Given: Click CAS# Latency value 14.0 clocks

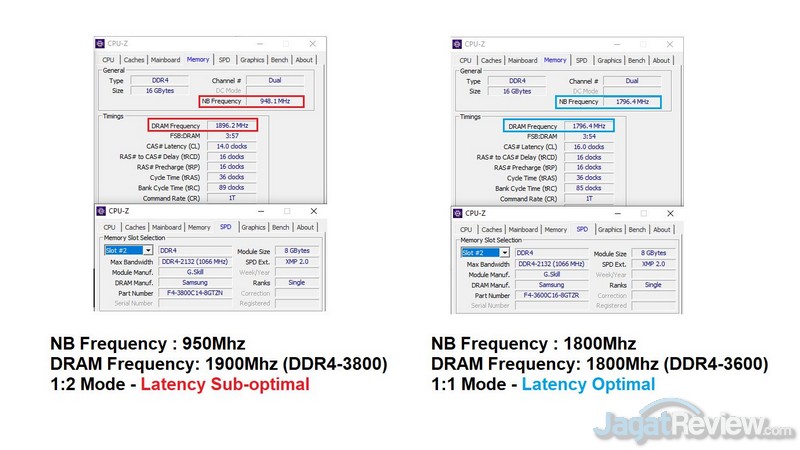Looking at the screenshot, I should tap(232, 146).
